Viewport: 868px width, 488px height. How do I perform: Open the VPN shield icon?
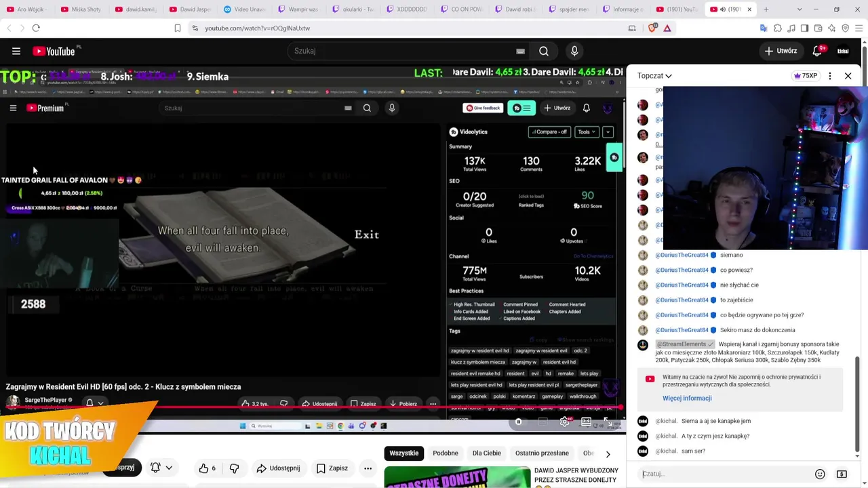845,28
